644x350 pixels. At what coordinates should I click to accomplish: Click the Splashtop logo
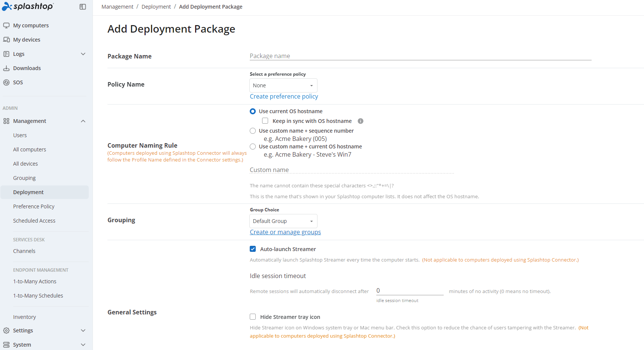pos(28,6)
